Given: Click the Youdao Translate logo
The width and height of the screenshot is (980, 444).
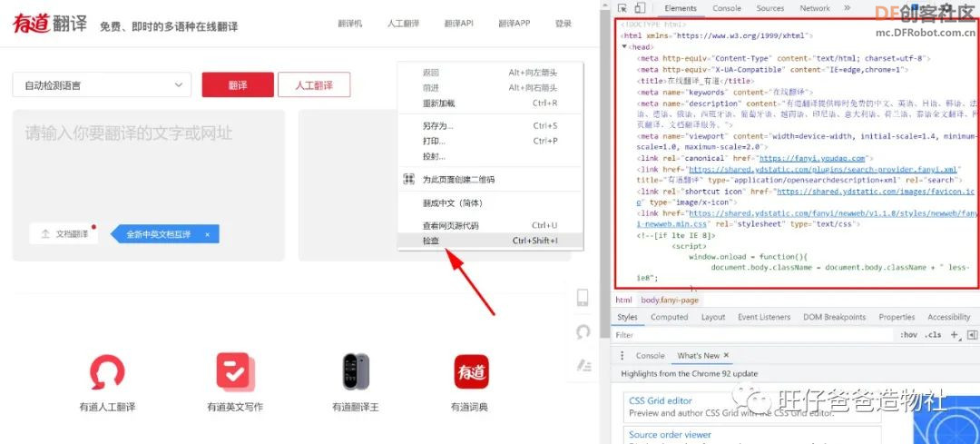Looking at the screenshot, I should 50,24.
